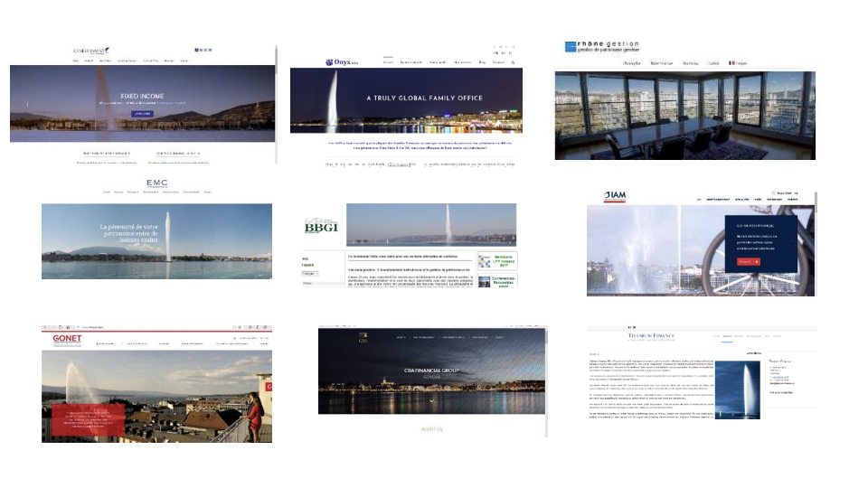
Task: Click the Rhône Gestion blue square logo
Action: pos(571,47)
